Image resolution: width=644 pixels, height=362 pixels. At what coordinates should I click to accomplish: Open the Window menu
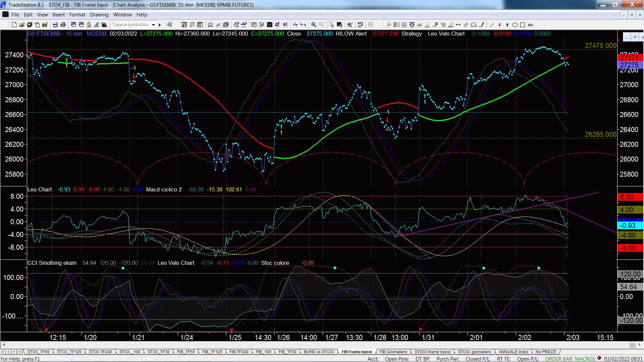[122, 15]
